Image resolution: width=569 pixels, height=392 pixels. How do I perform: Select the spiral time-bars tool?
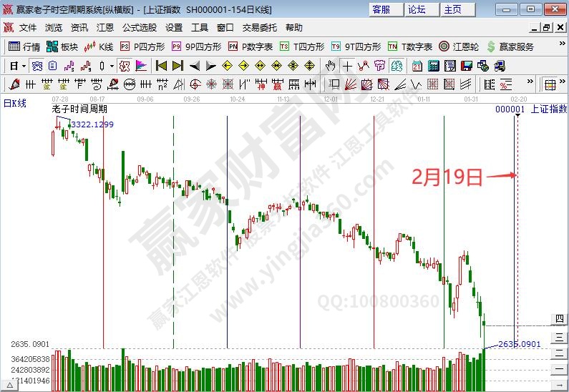[x=97, y=85]
